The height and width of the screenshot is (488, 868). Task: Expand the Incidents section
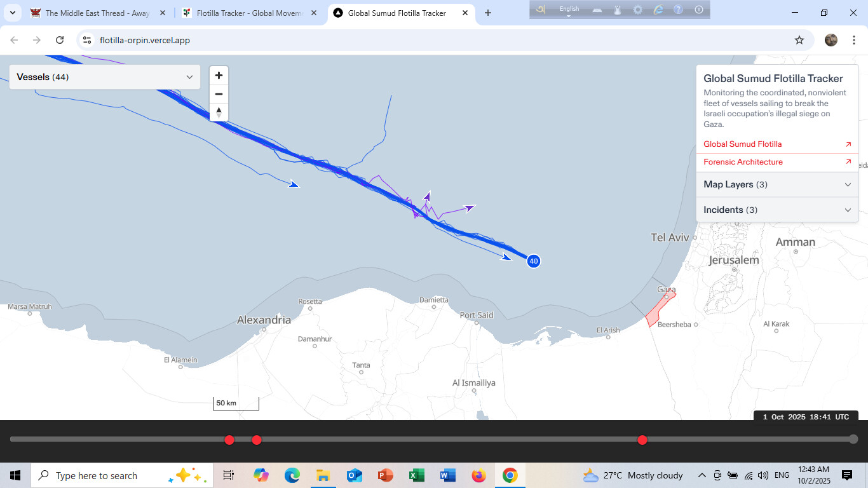point(776,210)
